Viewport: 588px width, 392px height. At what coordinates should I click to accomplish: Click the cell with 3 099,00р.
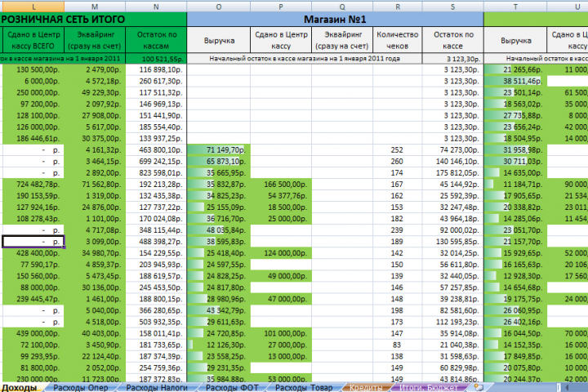pos(95,242)
